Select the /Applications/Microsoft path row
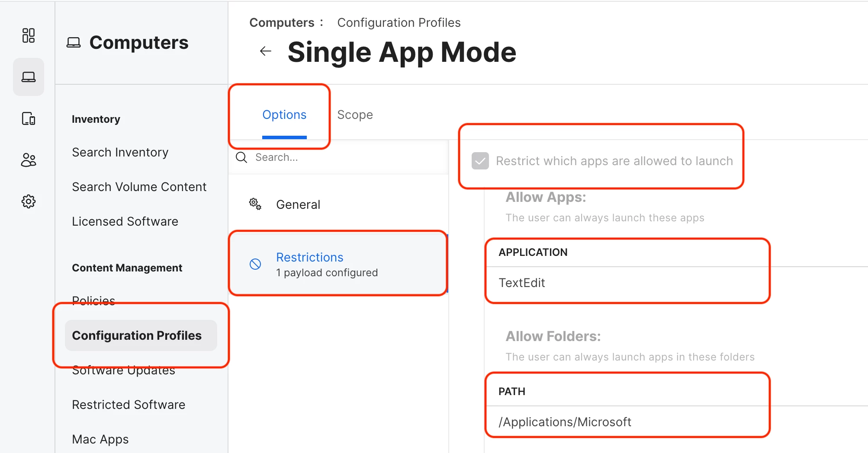The width and height of the screenshot is (868, 453). click(627, 422)
